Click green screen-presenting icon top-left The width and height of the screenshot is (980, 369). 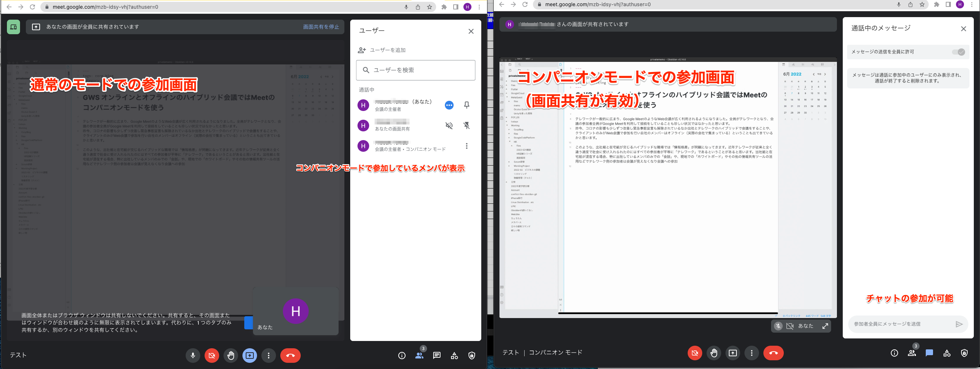coord(13,27)
